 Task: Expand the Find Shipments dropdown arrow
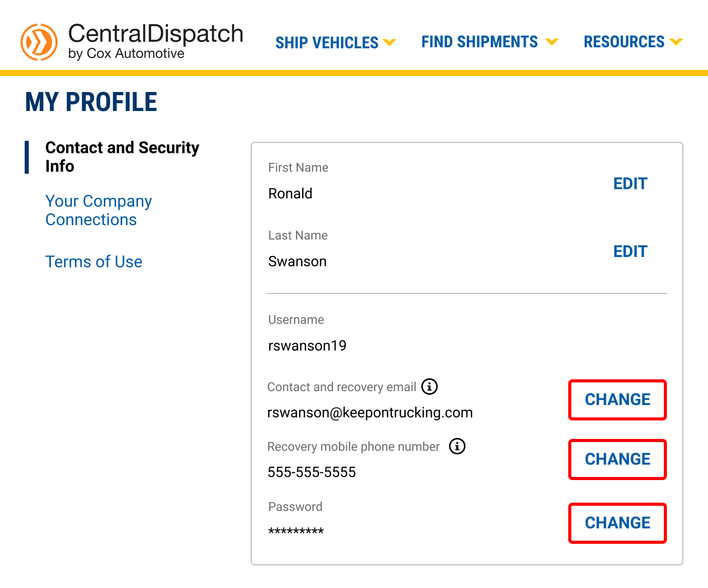[552, 42]
